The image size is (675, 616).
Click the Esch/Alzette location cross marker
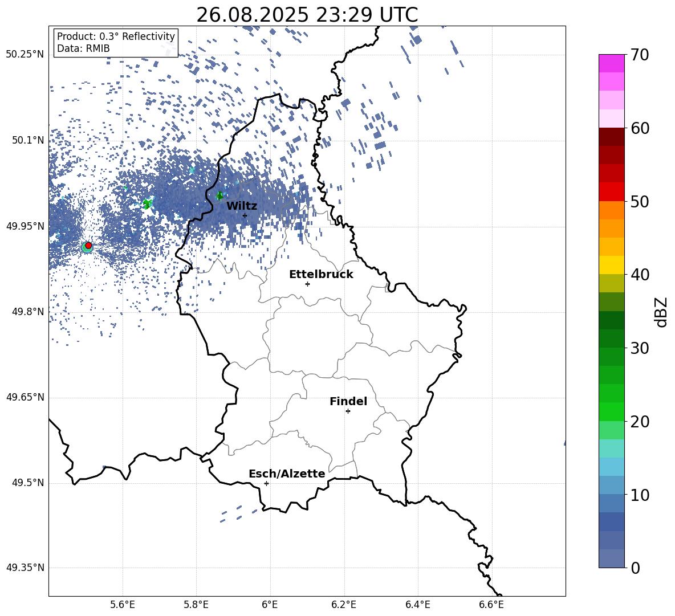point(266,483)
